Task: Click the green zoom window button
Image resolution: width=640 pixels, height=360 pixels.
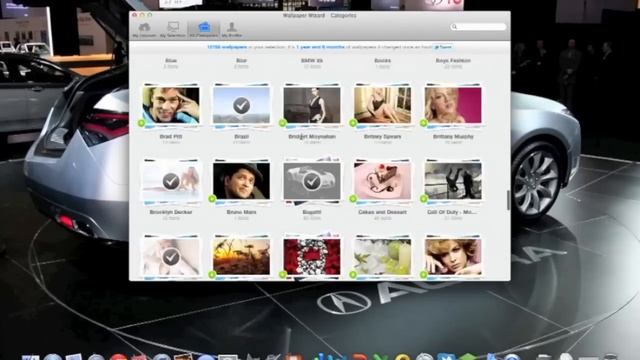Action: click(150, 15)
